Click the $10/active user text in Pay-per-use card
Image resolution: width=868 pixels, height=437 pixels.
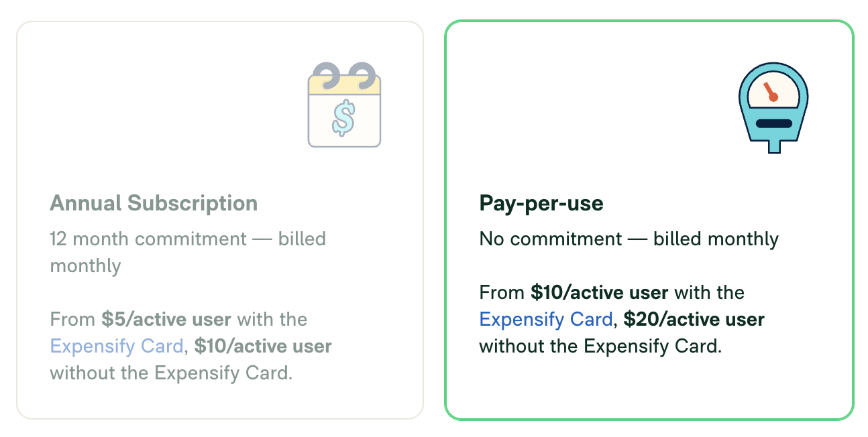pyautogui.click(x=600, y=293)
